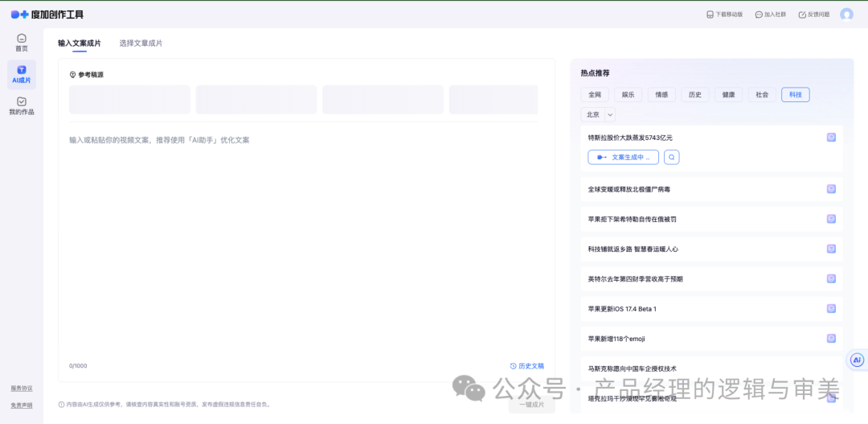Click the icon for 特斯拉股价大跌蒸发5743亿元
The width and height of the screenshot is (868, 424).
click(x=831, y=138)
